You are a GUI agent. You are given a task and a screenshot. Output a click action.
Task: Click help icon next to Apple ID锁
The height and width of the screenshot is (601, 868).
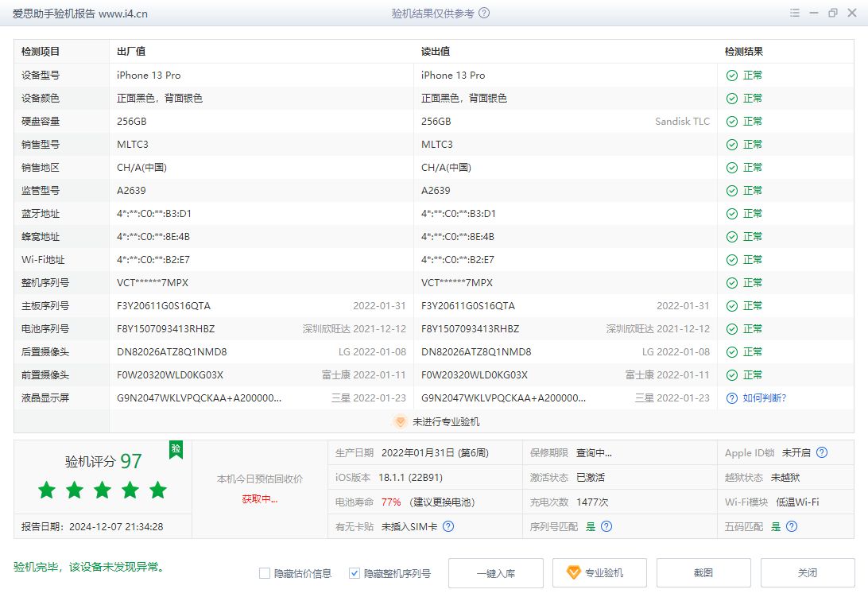click(x=820, y=452)
